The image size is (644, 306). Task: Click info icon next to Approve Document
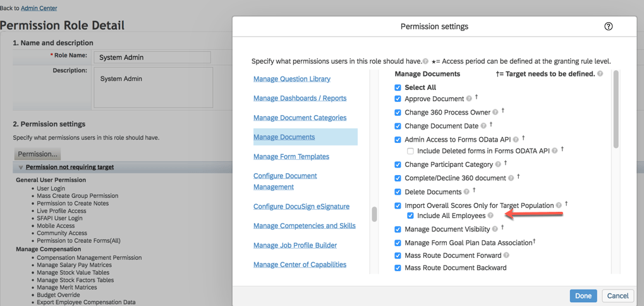tap(469, 99)
